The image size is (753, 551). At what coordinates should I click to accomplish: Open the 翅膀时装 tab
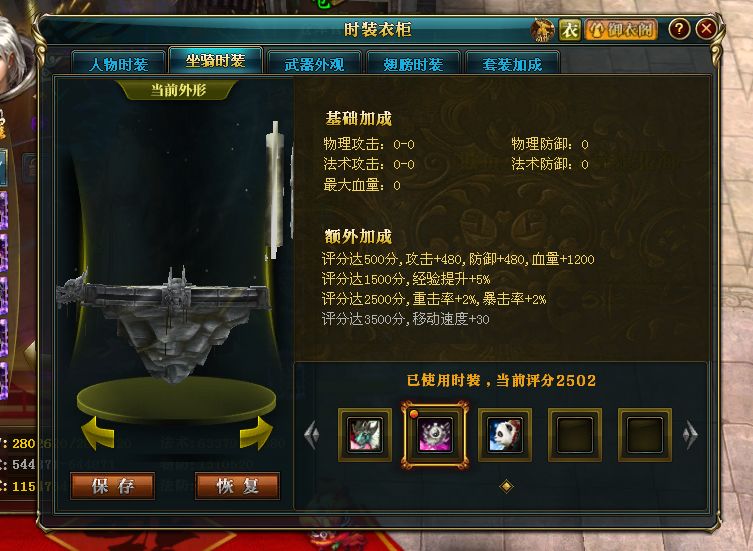pyautogui.click(x=413, y=64)
